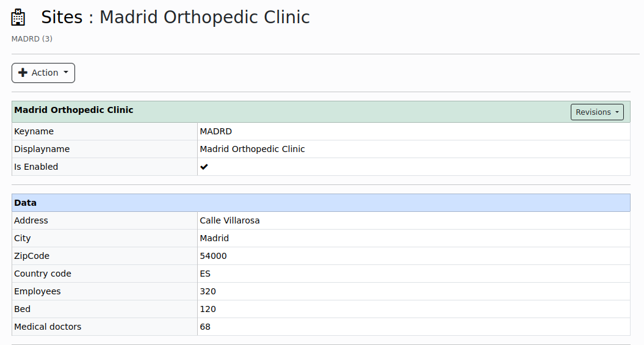Click the Keyname field label
644x345 pixels.
pos(34,131)
